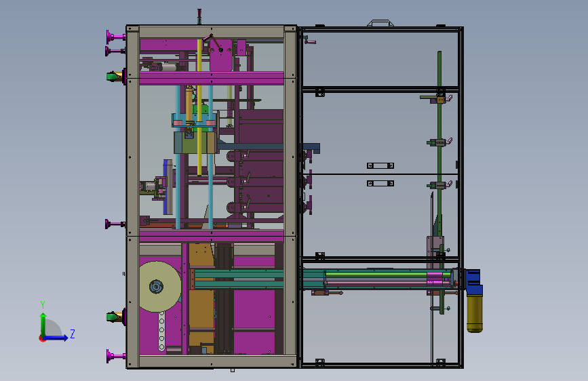This screenshot has height=381, width=588.
Task: Select the long yellow vertical rod
Action: [x=199, y=107]
